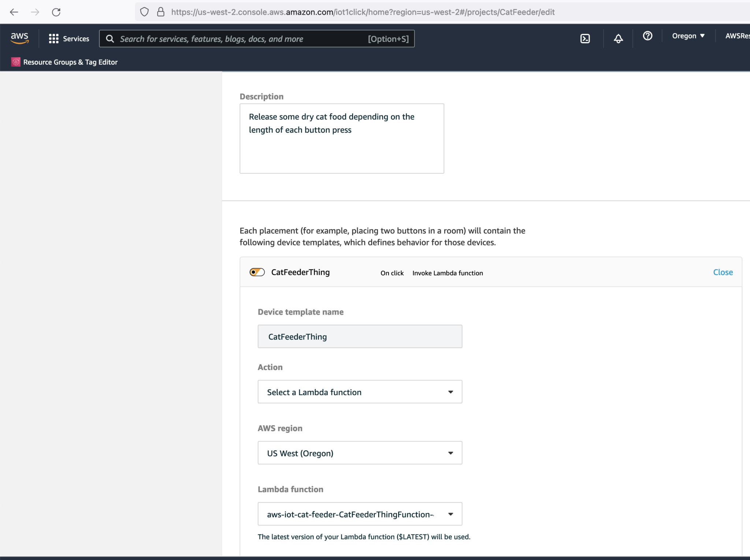Open the Services grid menu
Screen dimensions: 750x560
click(69, 39)
